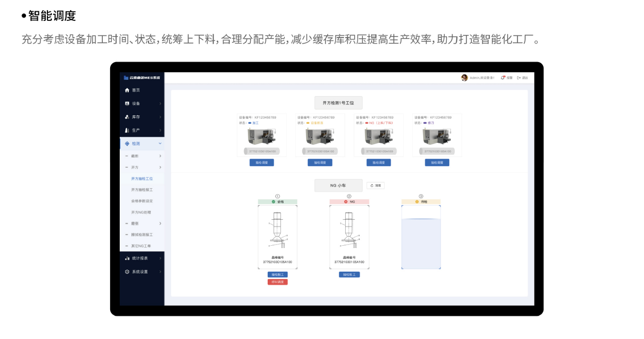Viewport: 644px width, 339px height.
Task: Select 开方抽检报工 menu item
Action: pos(142,190)
